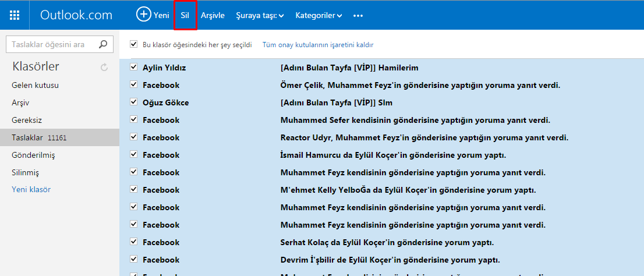Click the magnifier search icon
Viewport: 644px width, 276px height.
pos(104,44)
